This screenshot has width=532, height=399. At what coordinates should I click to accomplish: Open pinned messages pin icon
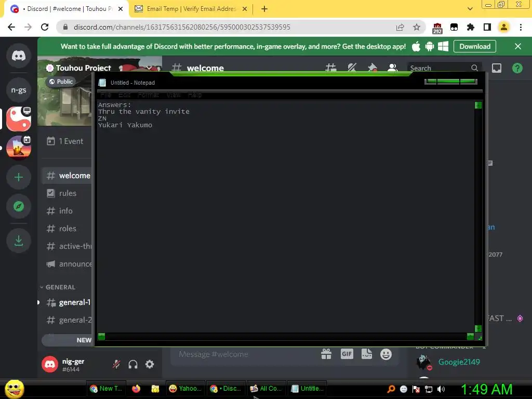coord(372,68)
